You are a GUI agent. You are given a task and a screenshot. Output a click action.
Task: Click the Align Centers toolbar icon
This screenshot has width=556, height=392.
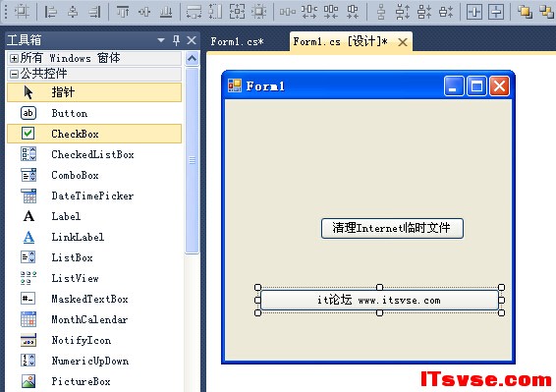point(73,12)
